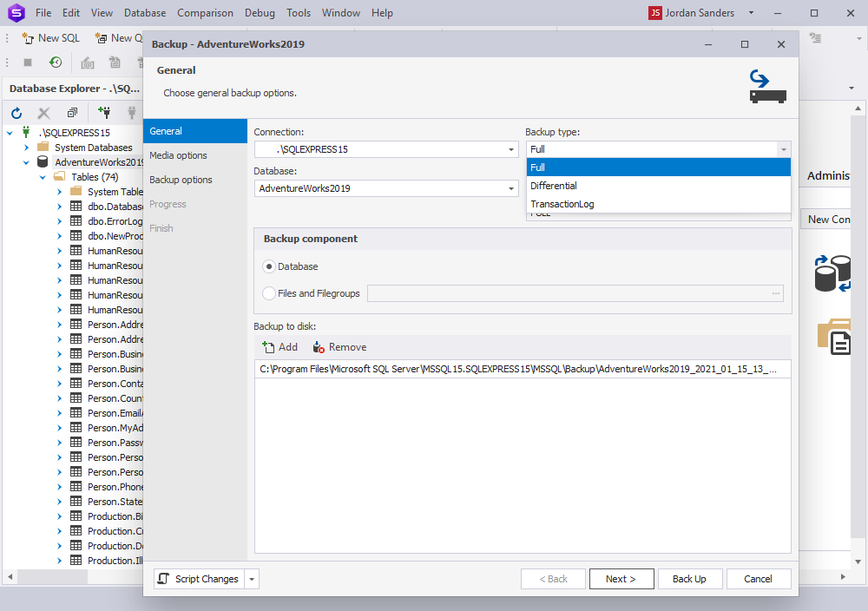Screen dimensions: 868x611
Task: Remove the selected backup destination
Action: (339, 346)
